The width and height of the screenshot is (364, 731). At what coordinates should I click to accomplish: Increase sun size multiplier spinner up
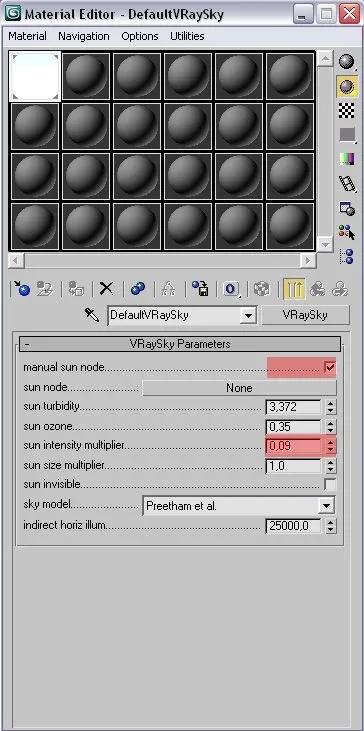click(x=330, y=462)
